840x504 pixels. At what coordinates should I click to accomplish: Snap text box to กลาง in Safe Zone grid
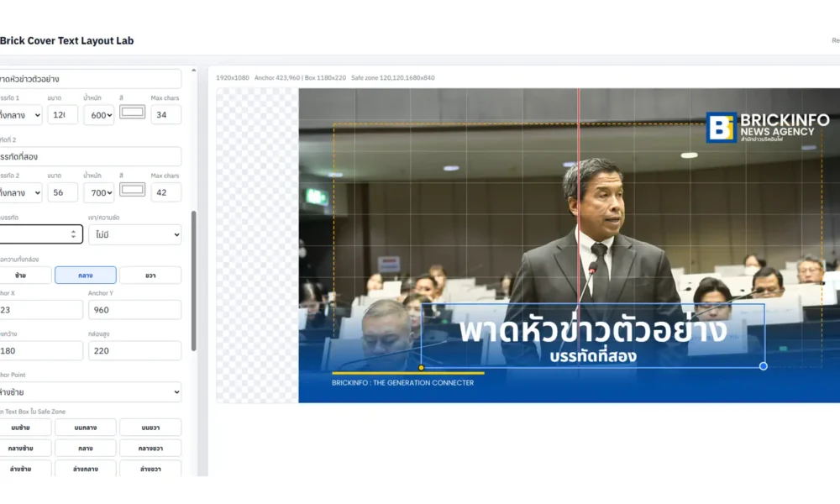(86, 449)
